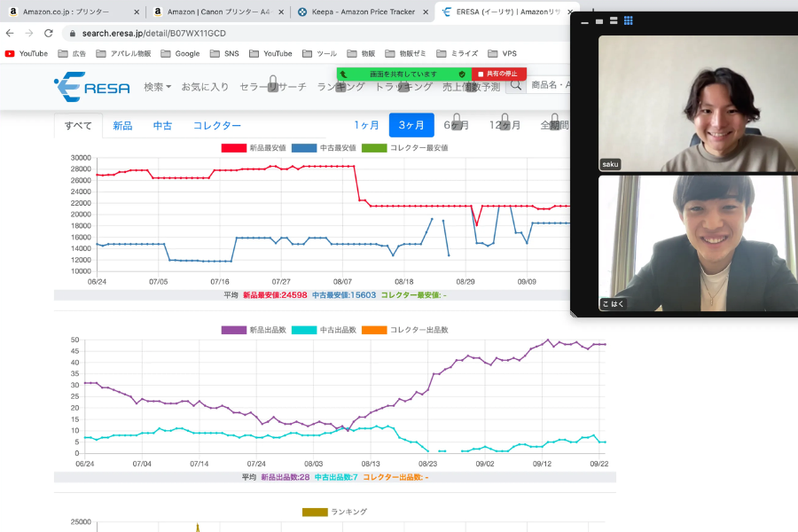Viewport: 798px width, 532px height.
Task: Toggle the 新品最安値 red legend series
Action: [254, 148]
